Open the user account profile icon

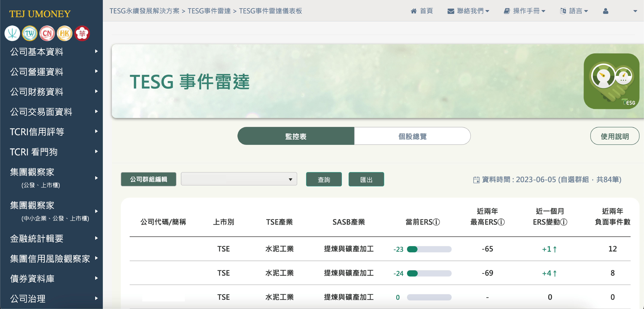pos(605,11)
